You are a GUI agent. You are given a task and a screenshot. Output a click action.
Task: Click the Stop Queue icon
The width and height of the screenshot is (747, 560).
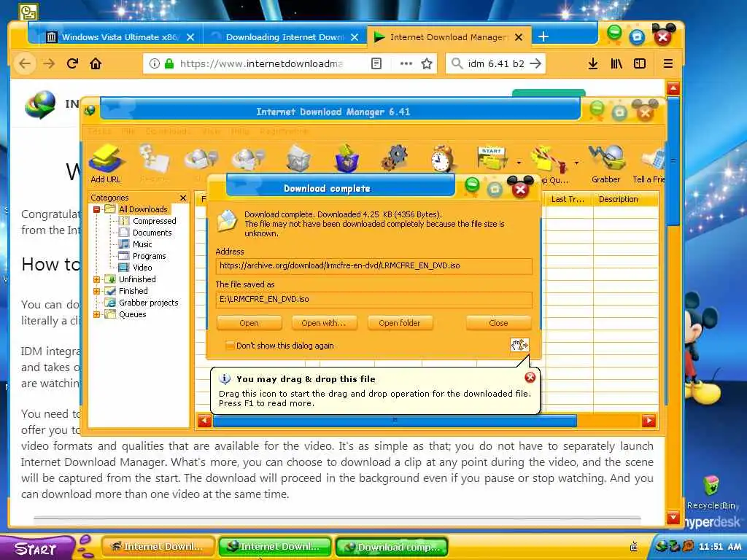549,160
